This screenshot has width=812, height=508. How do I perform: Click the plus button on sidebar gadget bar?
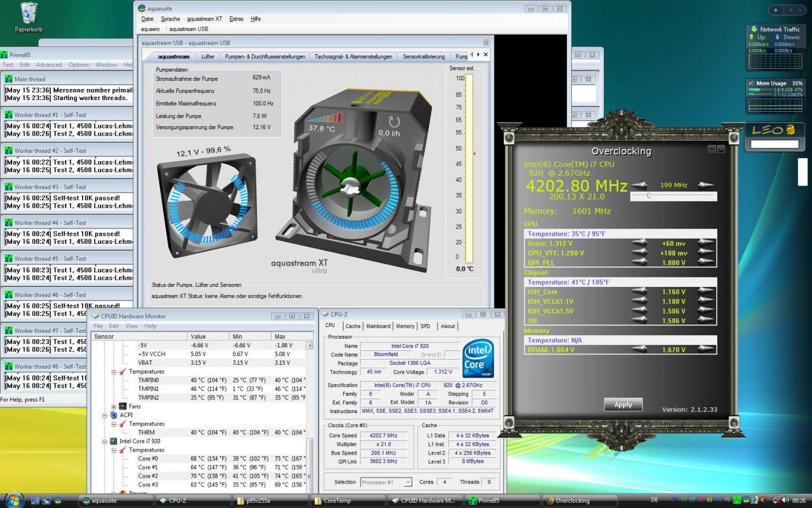tap(776, 10)
